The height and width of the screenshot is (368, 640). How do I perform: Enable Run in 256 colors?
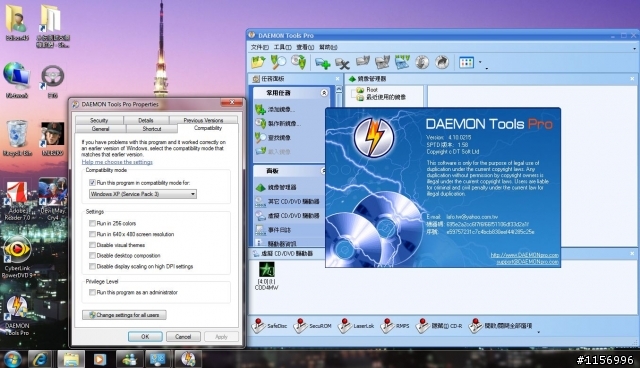92,223
